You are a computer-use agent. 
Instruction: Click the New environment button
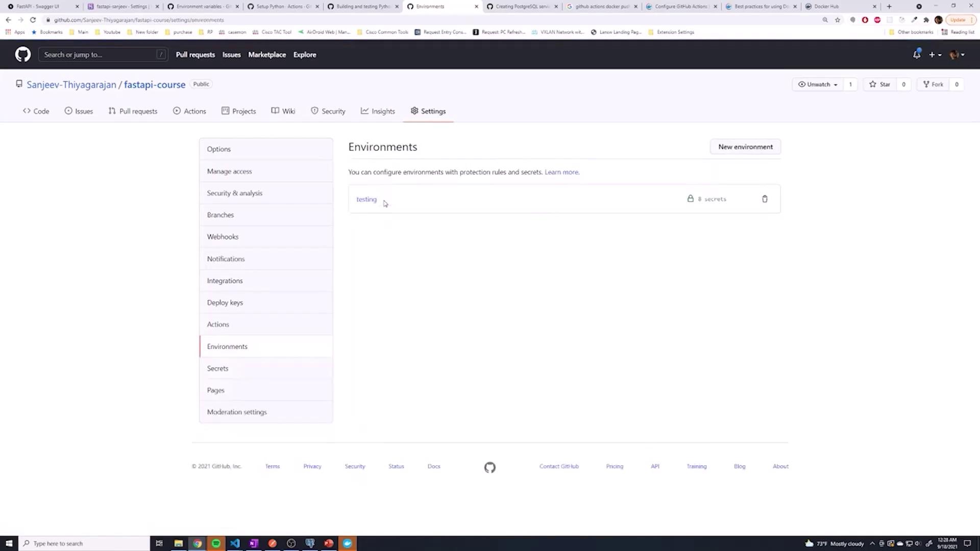tap(745, 147)
